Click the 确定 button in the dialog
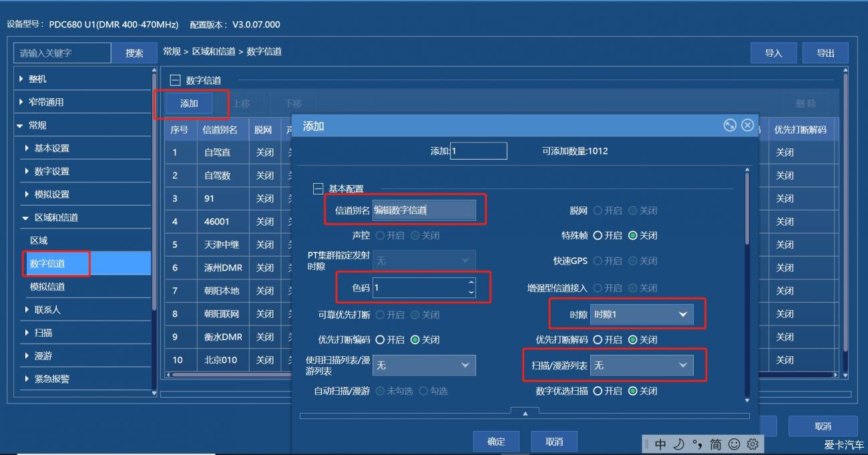Image resolution: width=868 pixels, height=455 pixels. tap(496, 442)
